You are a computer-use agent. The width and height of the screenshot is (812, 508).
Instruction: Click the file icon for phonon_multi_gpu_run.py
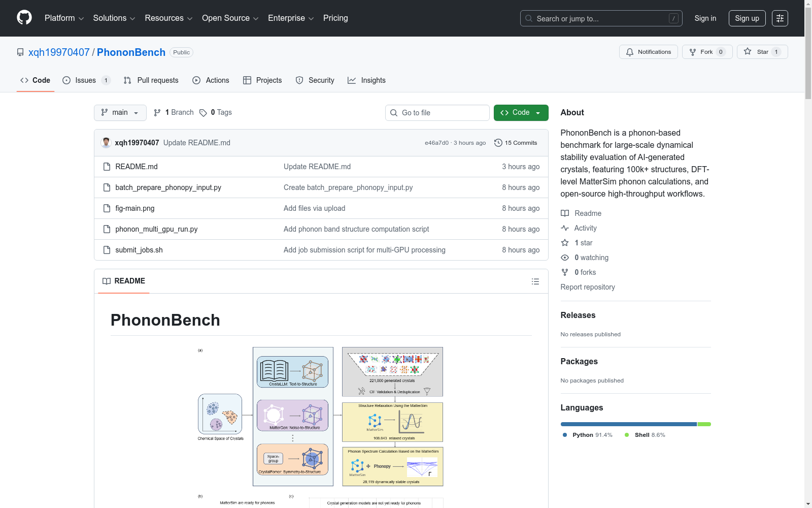[x=107, y=229]
